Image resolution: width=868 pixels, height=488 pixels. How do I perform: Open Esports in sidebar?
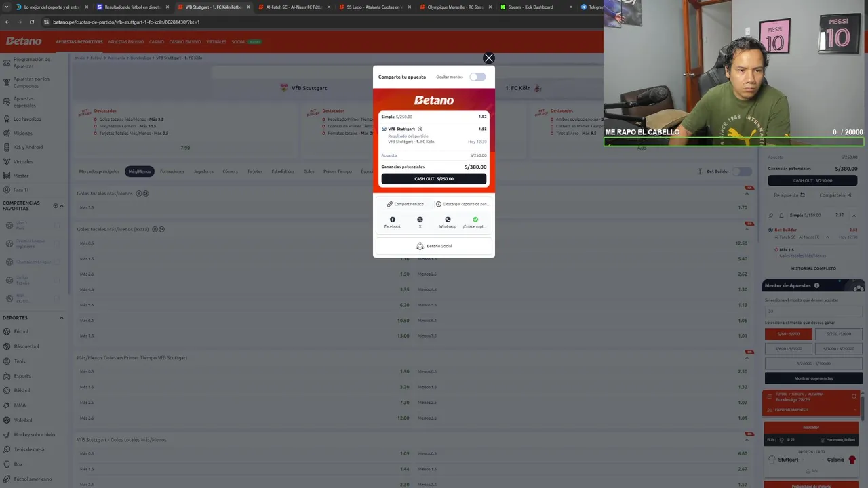point(22,376)
